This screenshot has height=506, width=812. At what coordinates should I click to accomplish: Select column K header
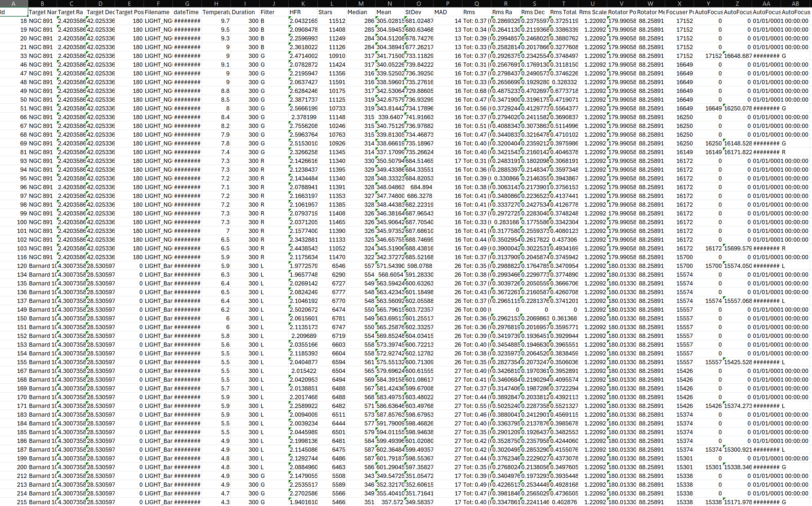tap(303, 4)
